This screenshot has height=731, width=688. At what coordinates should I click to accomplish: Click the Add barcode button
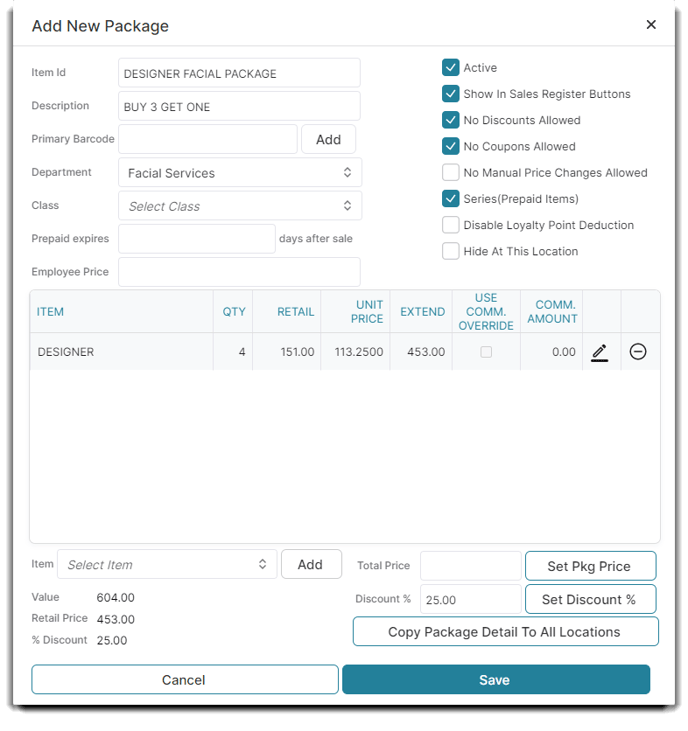click(328, 139)
